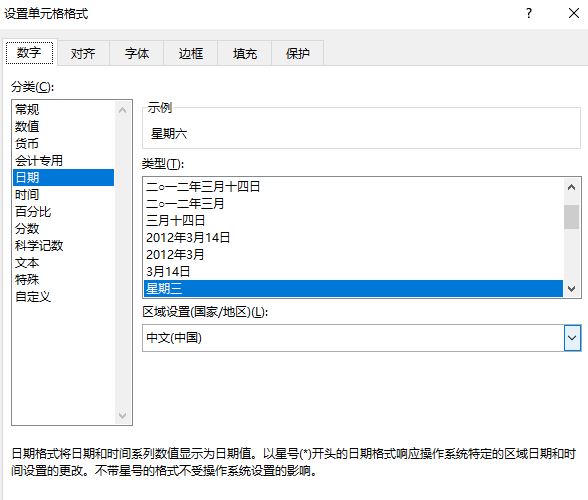
Task: Choose type 三月十四日
Action: pos(353,221)
